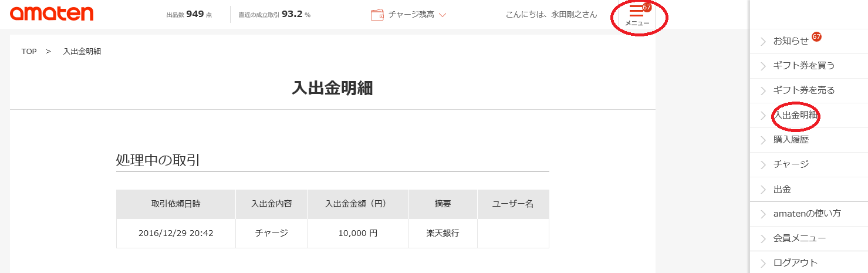Open amatenの使い方 in the side menu
Image resolution: width=868 pixels, height=273 pixels.
[809, 214]
